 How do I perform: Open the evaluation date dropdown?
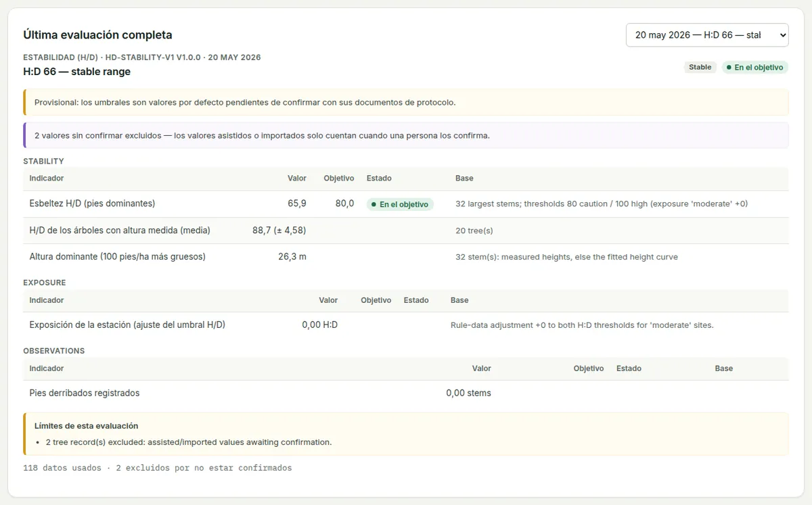point(707,35)
